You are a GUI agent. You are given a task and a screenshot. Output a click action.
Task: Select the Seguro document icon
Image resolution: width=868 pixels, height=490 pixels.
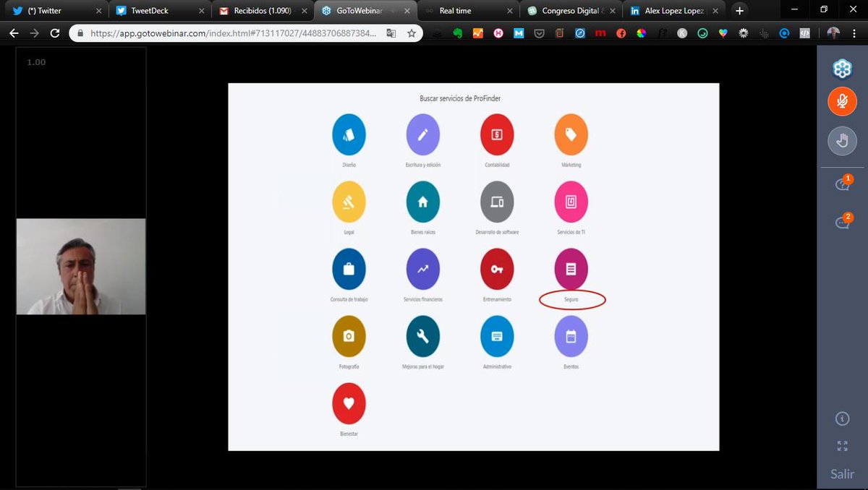571,269
